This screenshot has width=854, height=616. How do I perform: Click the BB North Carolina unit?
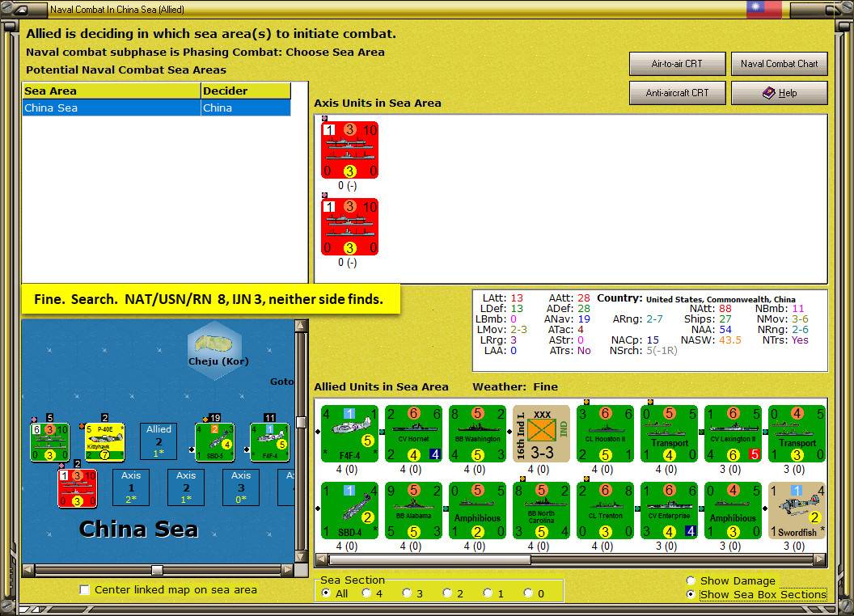pyautogui.click(x=541, y=510)
